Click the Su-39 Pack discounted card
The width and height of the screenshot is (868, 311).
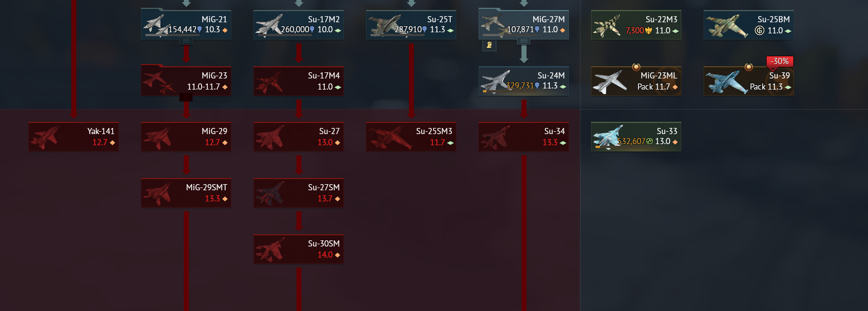pos(749,81)
